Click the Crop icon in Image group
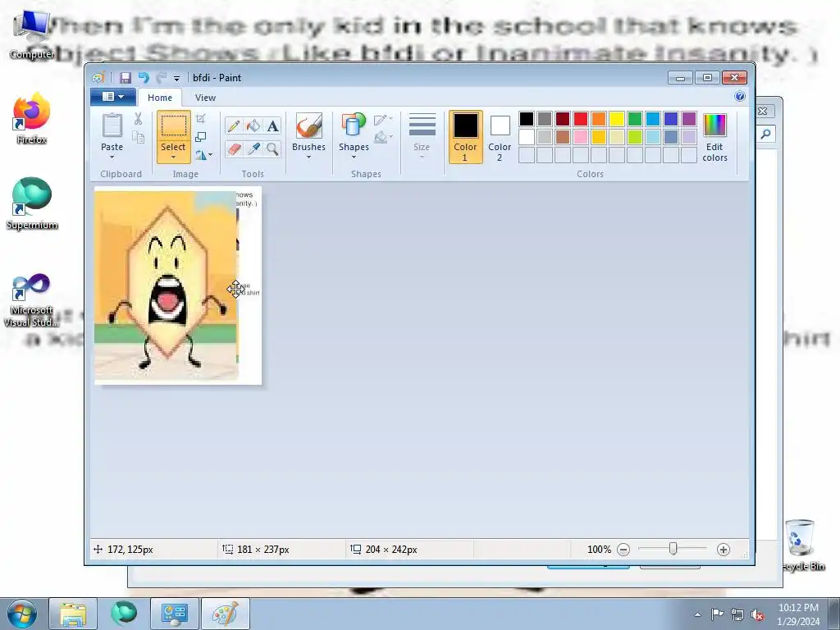The width and height of the screenshot is (840, 630). coord(200,118)
